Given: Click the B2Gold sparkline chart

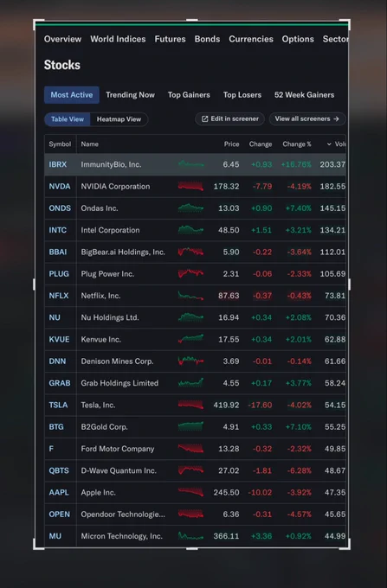Looking at the screenshot, I should click(x=190, y=426).
